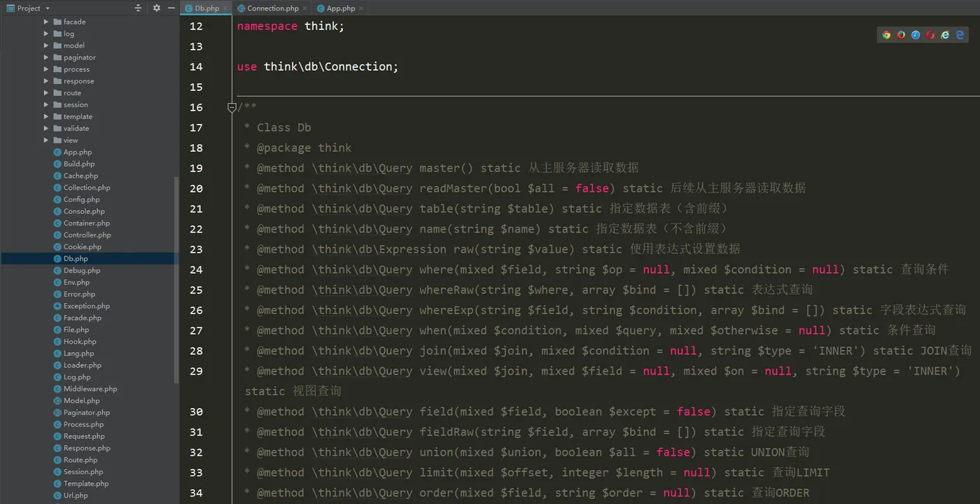
Task: Click the Collapse All icon in Project panel
Action: (138, 8)
